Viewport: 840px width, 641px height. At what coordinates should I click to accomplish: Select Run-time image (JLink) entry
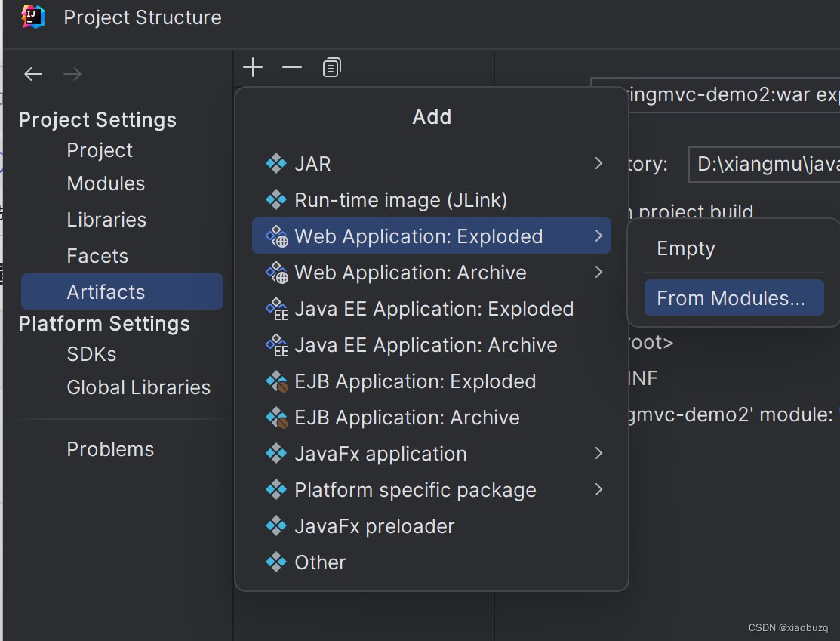pyautogui.click(x=401, y=200)
